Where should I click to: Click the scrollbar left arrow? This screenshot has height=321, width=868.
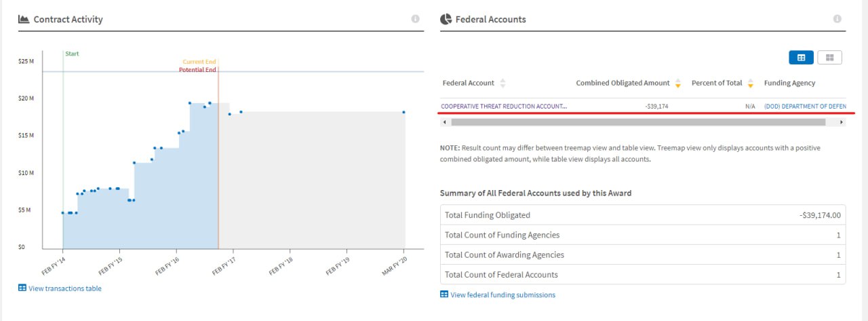pos(445,122)
